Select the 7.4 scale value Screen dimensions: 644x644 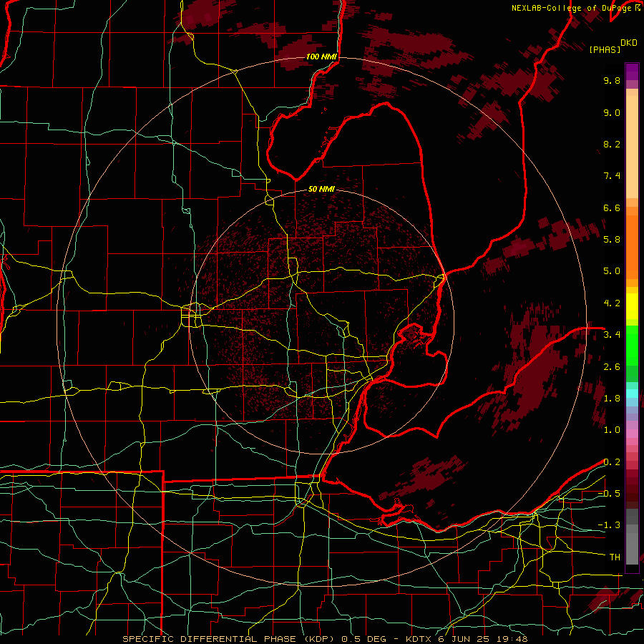[x=612, y=176]
